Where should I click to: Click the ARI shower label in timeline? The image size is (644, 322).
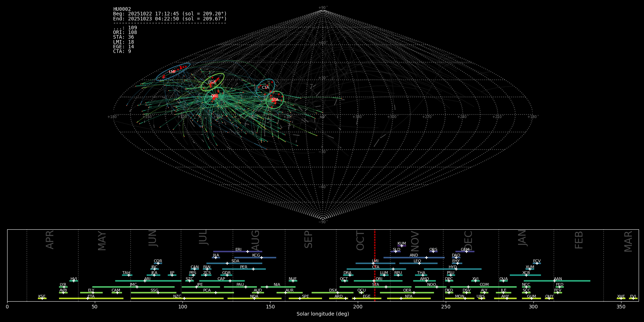(147, 279)
